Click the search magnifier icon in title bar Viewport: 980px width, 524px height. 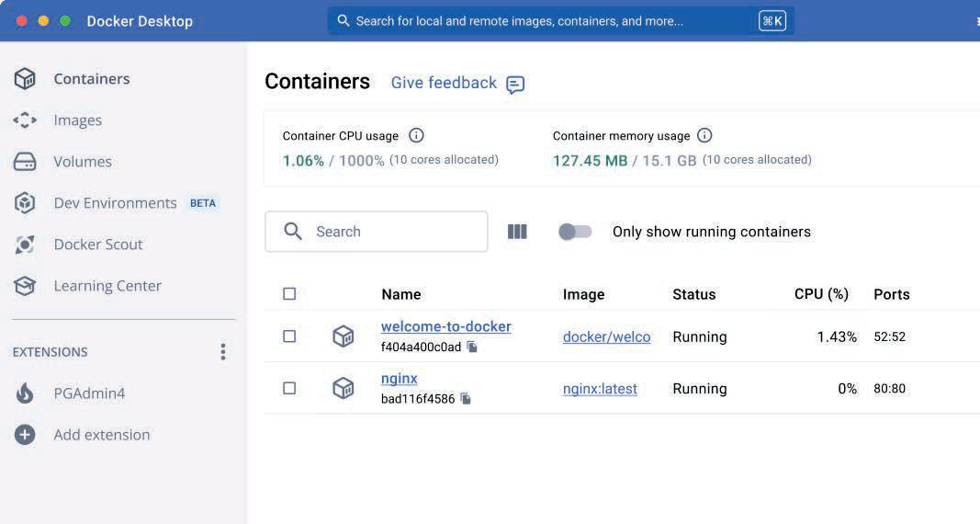(344, 20)
